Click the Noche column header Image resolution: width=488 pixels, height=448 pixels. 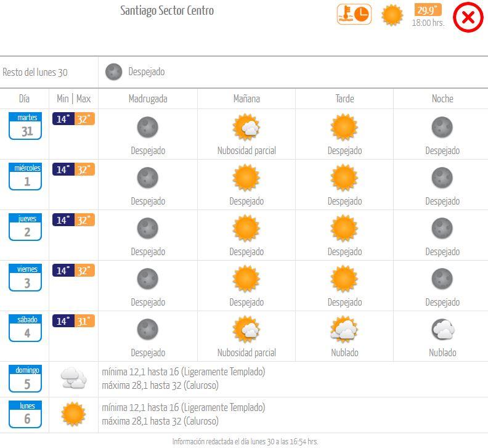(x=442, y=99)
